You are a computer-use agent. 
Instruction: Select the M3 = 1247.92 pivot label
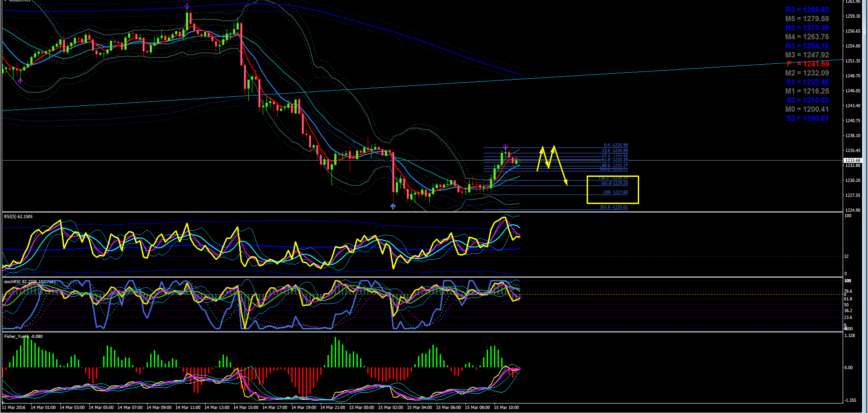(807, 55)
